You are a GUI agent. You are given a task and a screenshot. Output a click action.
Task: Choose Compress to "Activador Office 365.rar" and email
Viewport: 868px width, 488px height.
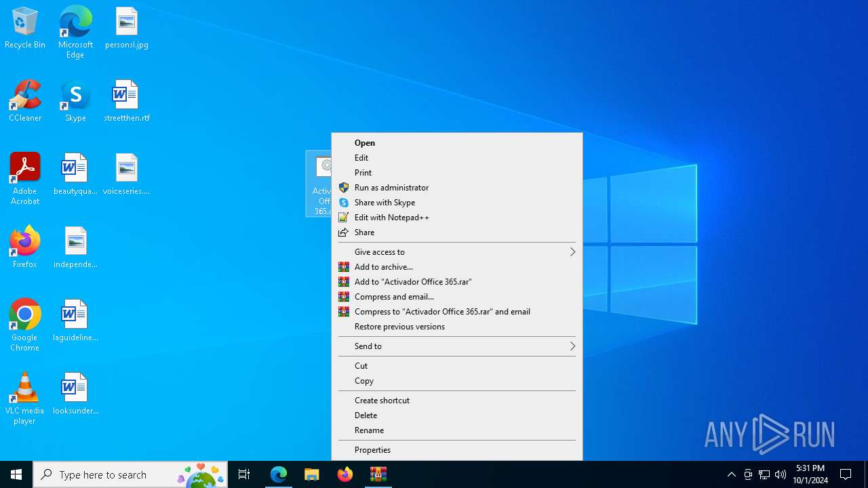click(457, 312)
